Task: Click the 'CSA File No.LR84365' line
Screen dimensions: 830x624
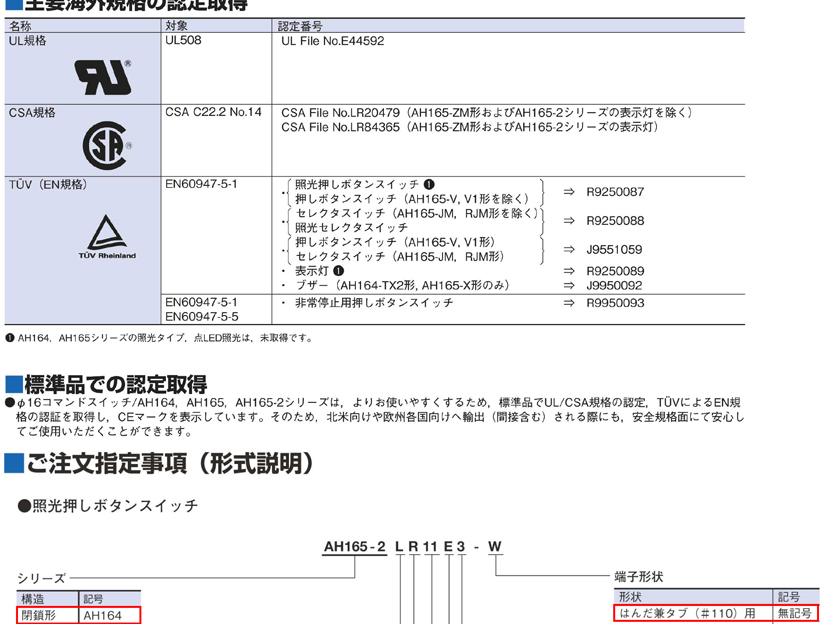Action: click(470, 127)
